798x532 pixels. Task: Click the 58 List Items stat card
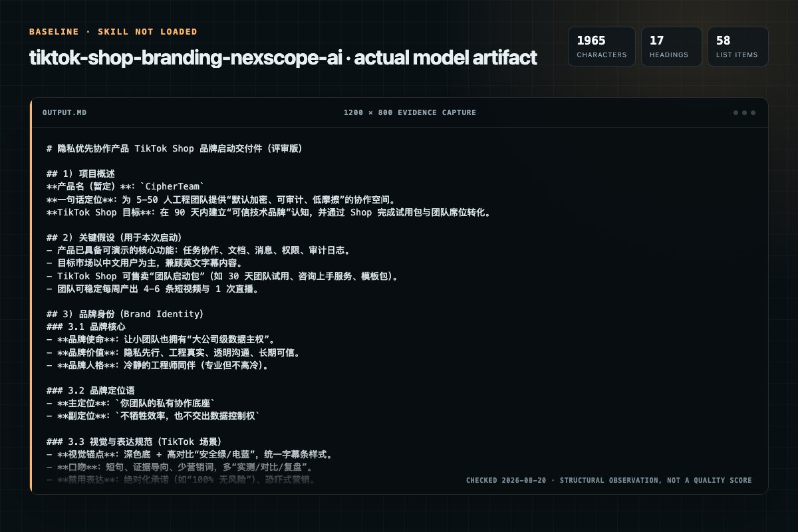tap(738, 47)
